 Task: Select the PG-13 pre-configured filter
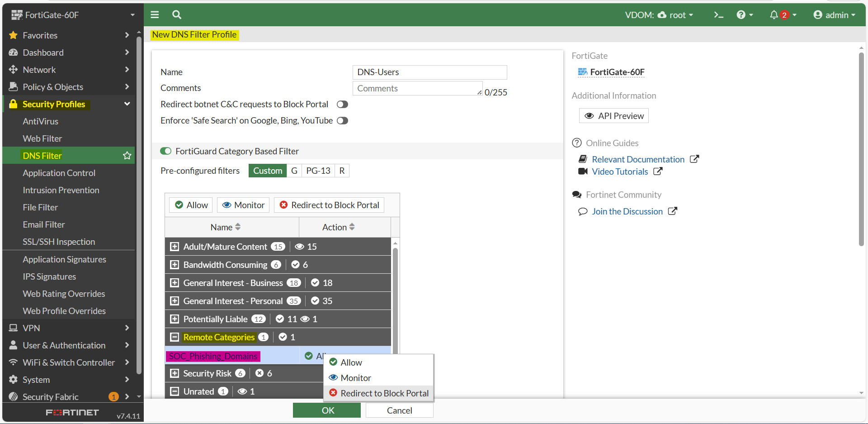(318, 171)
